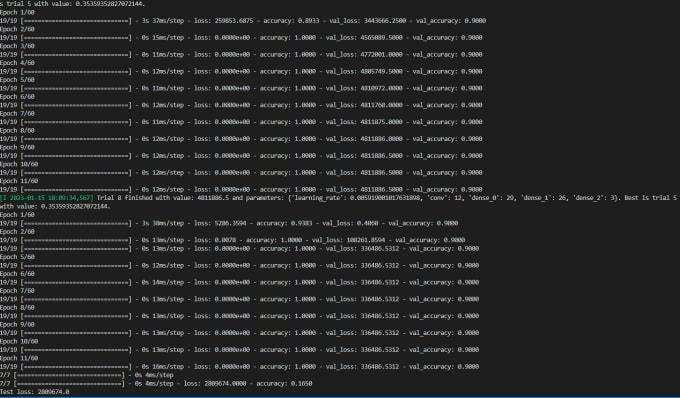Click the val_loss value 4811886.0000

tap(382, 139)
